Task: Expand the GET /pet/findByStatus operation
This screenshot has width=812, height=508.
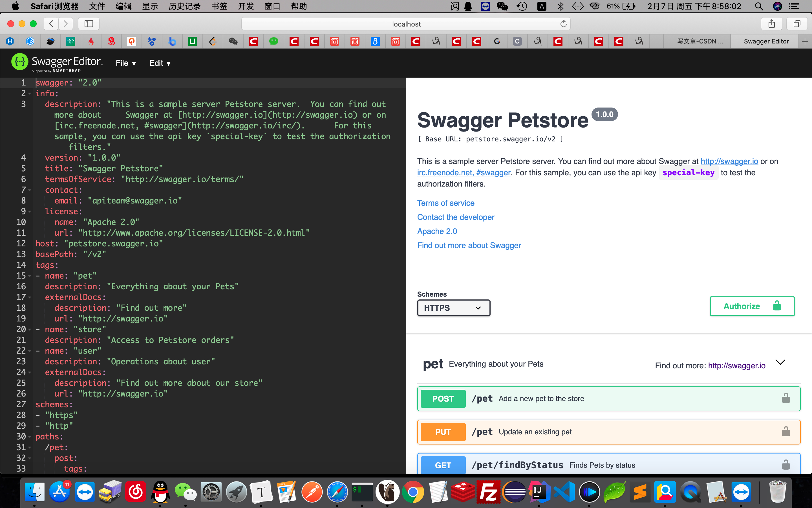Action: (x=609, y=464)
